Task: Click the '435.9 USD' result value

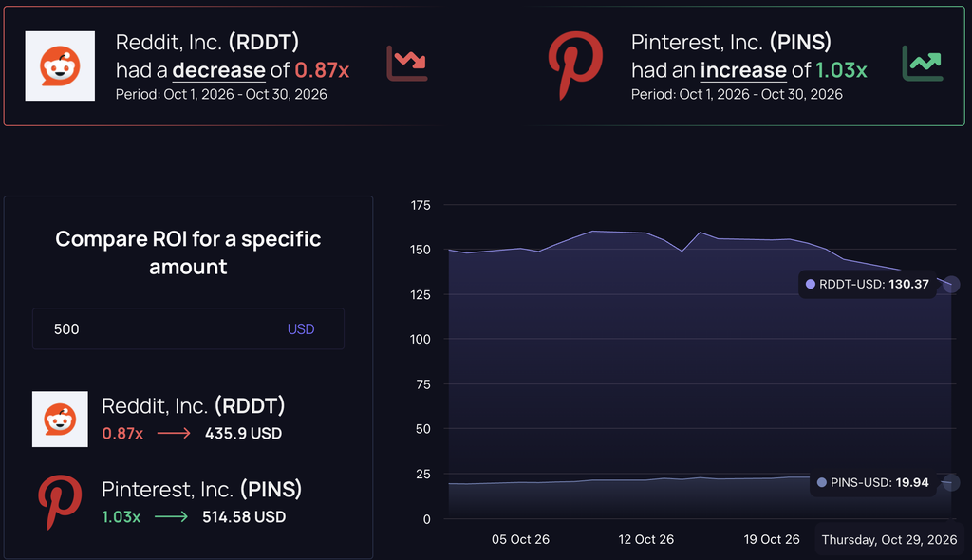Action: point(243,434)
